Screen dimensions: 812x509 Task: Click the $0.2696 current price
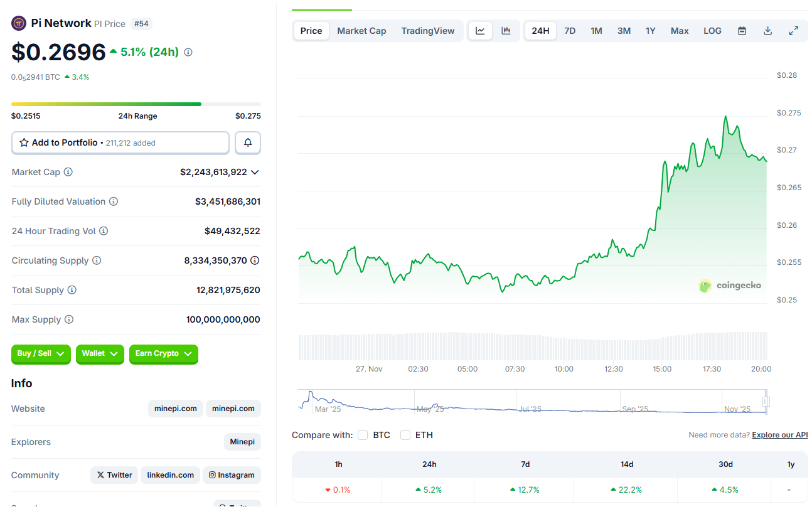tap(58, 52)
